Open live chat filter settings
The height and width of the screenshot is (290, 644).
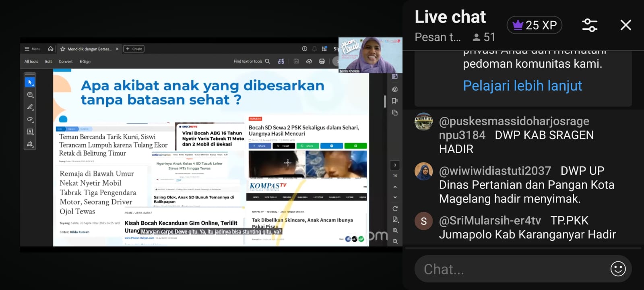pyautogui.click(x=590, y=25)
